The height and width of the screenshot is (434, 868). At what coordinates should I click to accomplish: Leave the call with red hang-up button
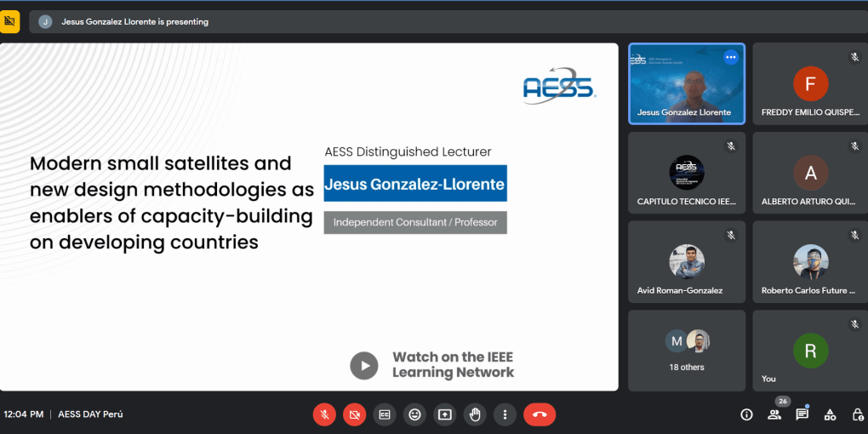pyautogui.click(x=540, y=414)
